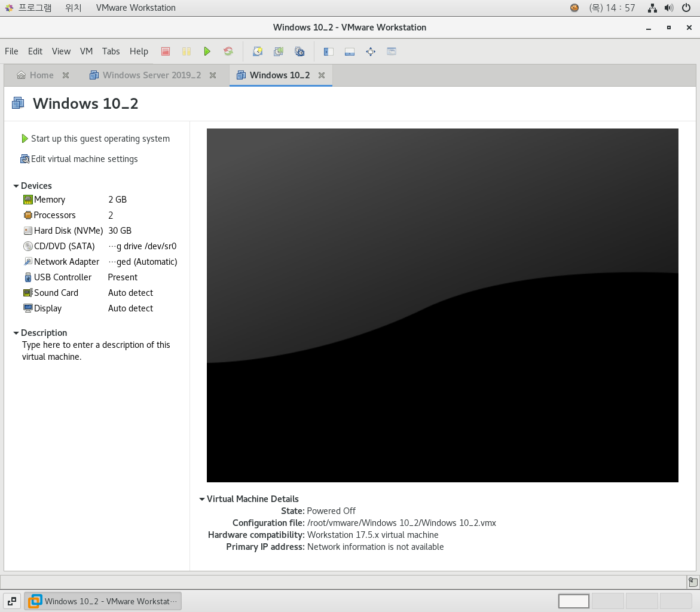The image size is (700, 612).
Task: Click the power icon in the top panel
Action: (687, 8)
